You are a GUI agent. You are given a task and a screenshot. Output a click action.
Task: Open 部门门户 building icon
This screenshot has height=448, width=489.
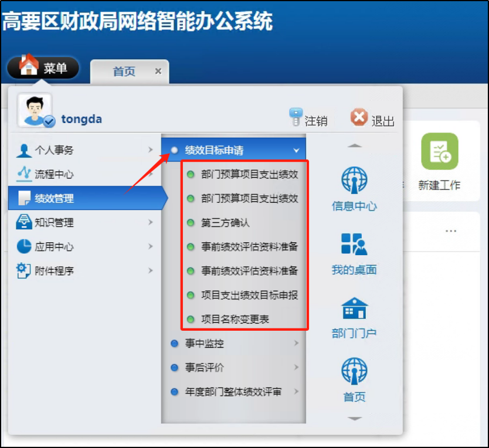pyautogui.click(x=354, y=308)
